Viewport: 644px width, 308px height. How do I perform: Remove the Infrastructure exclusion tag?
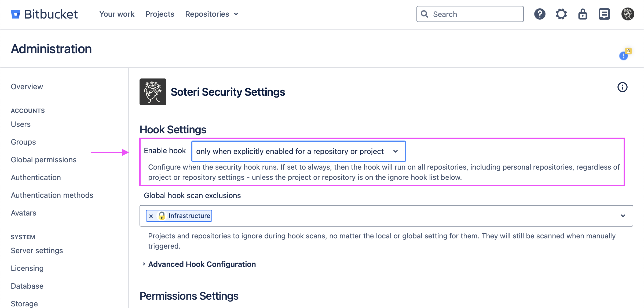coord(151,216)
